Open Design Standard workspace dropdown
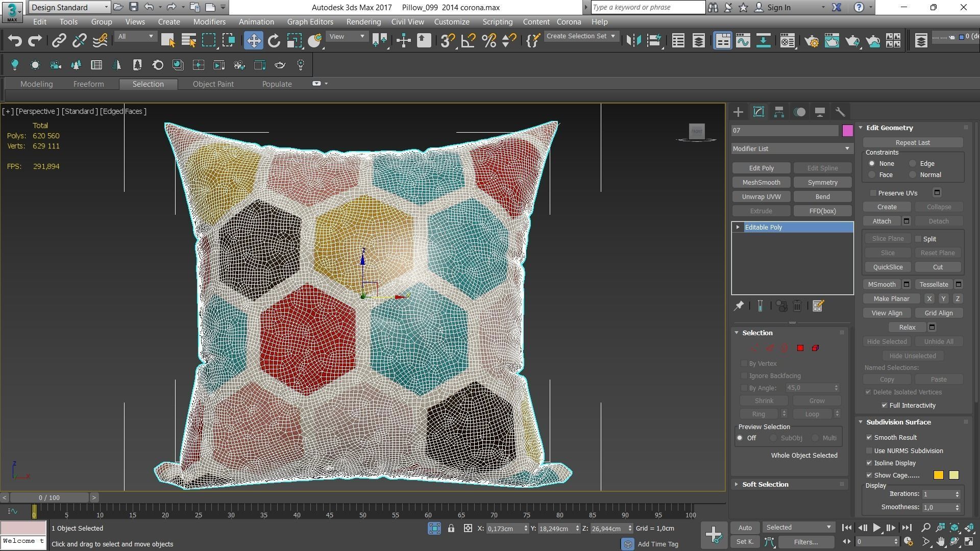980x551 pixels. 69,7
